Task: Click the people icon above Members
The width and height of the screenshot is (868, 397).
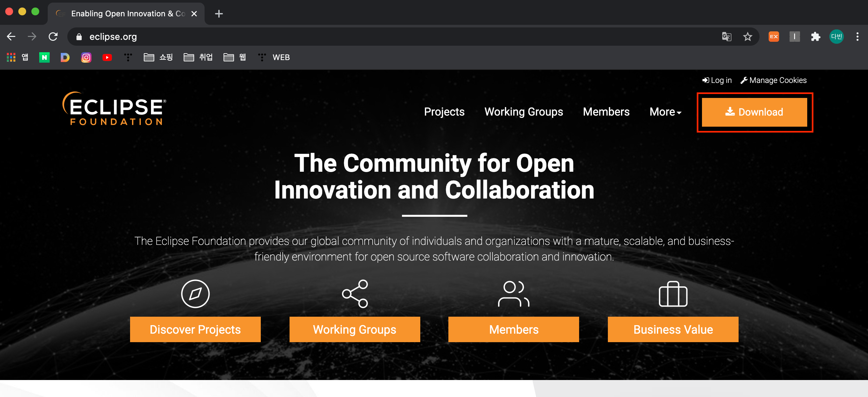Action: click(x=513, y=293)
